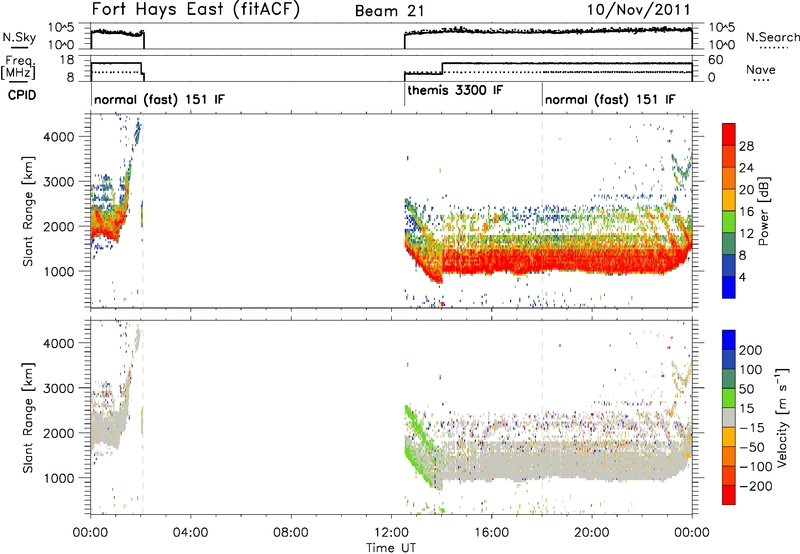800x554 pixels.
Task: Click the blue segment at the bottom of the Power color bar
Action: [x=729, y=287]
